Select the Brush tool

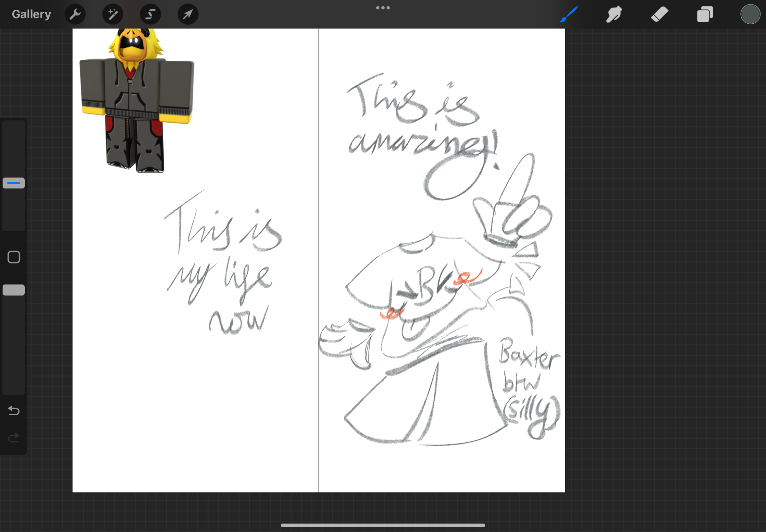click(569, 14)
